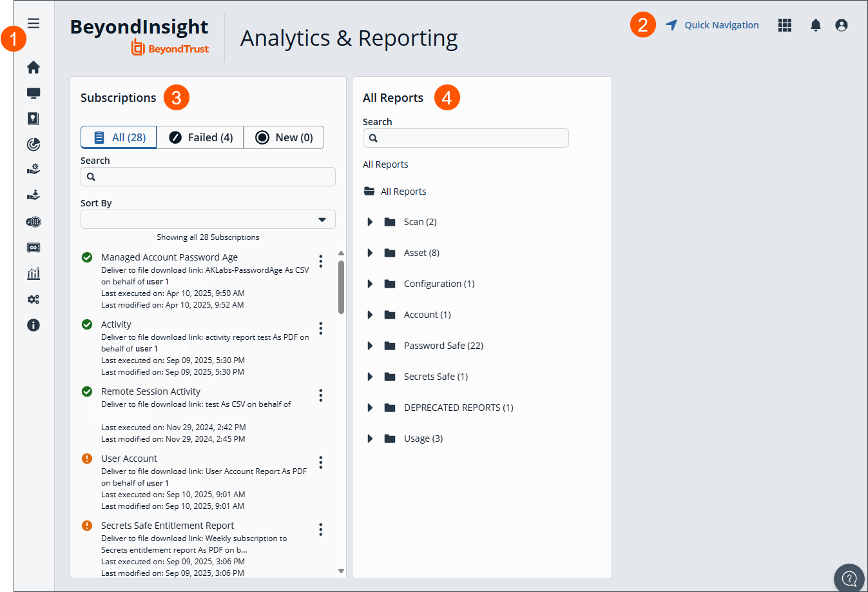868x592 pixels.
Task: Click the subscriptions list scroll up arrow
Action: (x=341, y=253)
